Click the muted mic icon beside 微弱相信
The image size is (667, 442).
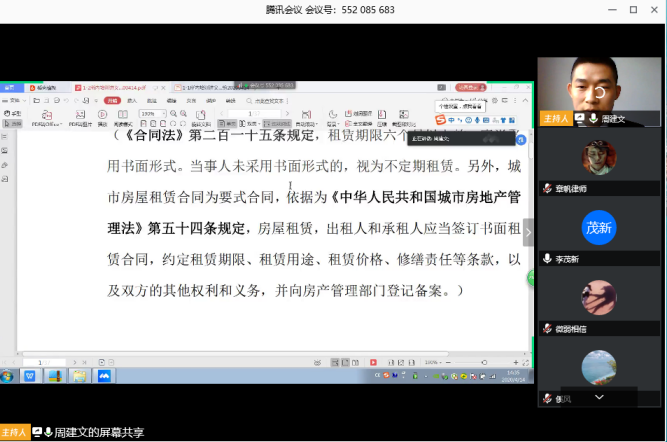[x=547, y=328]
